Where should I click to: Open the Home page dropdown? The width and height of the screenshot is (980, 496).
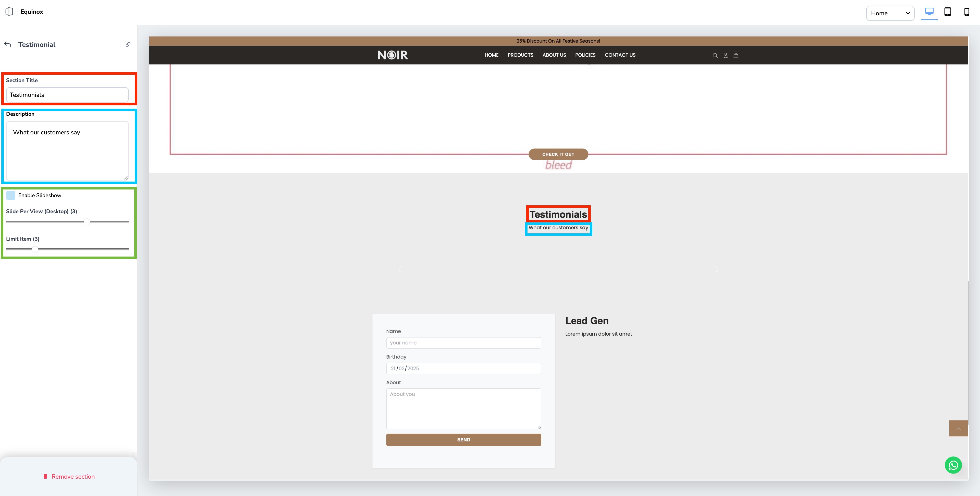(x=890, y=13)
